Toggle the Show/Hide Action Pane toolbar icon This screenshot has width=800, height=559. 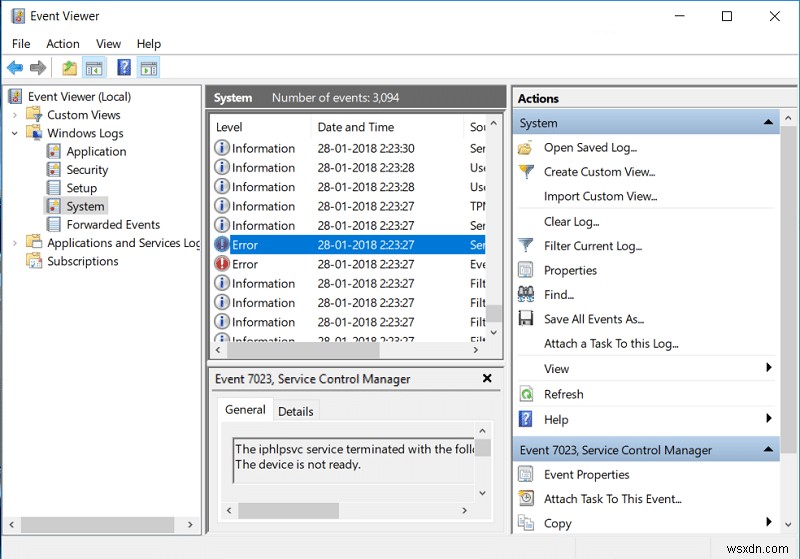coord(148,67)
